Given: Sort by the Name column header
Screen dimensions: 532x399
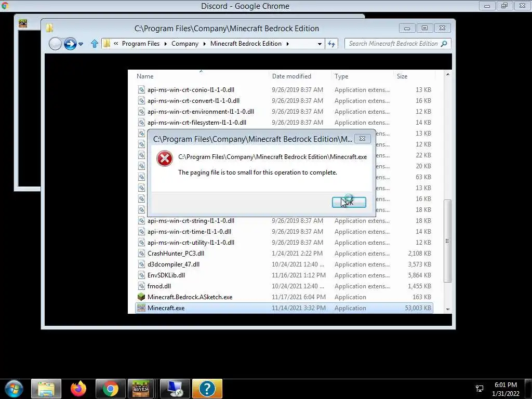Looking at the screenshot, I should [145, 76].
